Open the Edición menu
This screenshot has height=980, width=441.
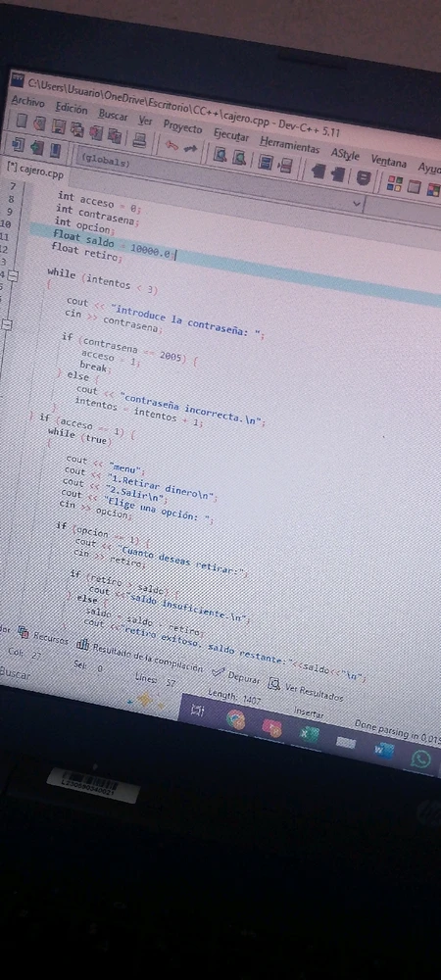coord(72,108)
